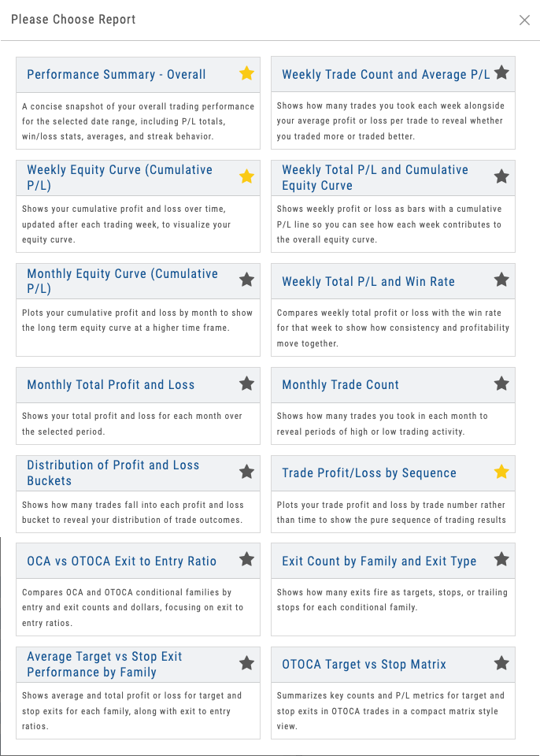The width and height of the screenshot is (540, 756).
Task: Toggle favorite star for Weekly Trade Count report
Action: coord(501,74)
